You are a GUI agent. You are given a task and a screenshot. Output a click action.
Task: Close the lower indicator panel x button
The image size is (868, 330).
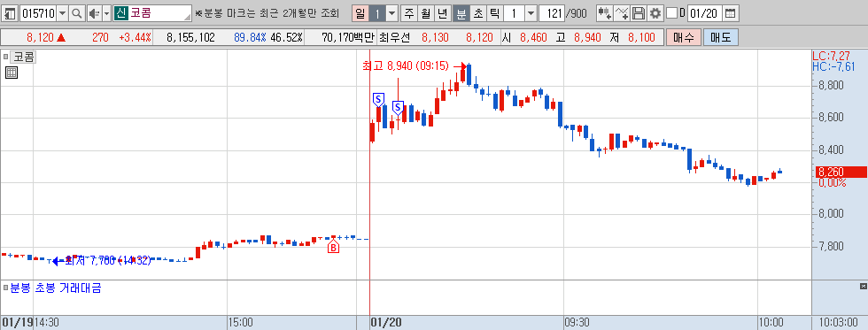(x=863, y=286)
